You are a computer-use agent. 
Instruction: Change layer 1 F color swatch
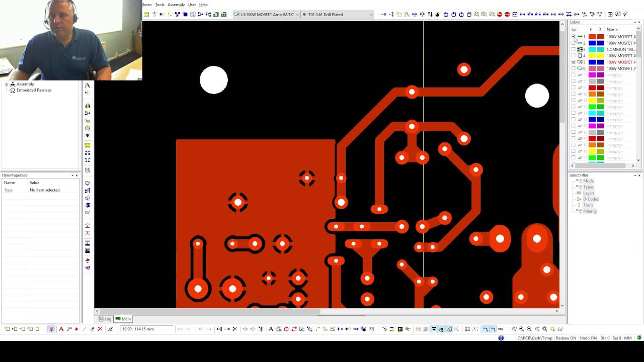(592, 37)
